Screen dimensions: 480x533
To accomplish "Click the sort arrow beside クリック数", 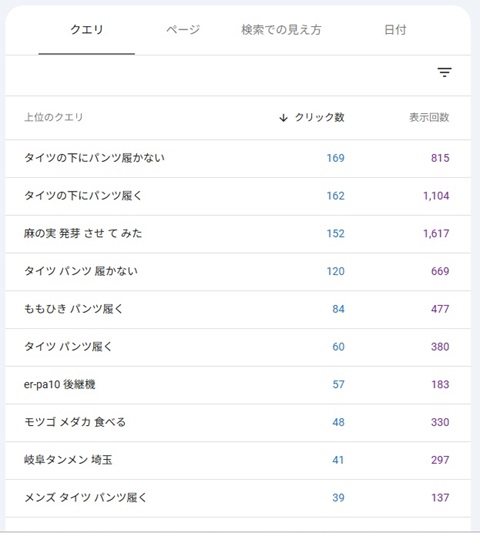I will pyautogui.click(x=283, y=118).
